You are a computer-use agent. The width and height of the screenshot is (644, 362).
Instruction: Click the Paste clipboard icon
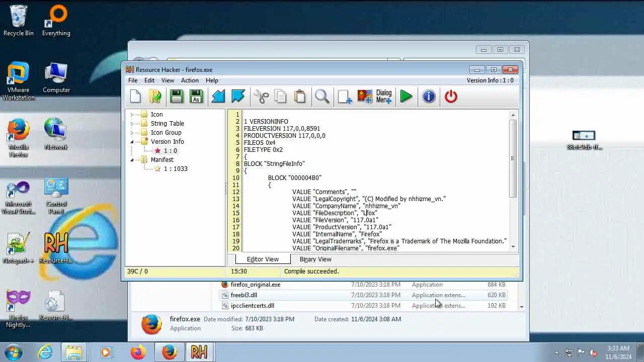(300, 96)
